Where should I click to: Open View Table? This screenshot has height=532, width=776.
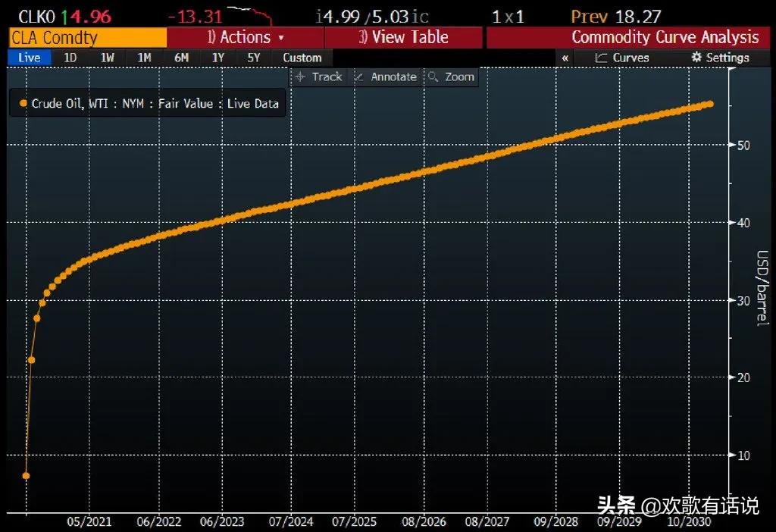point(403,38)
